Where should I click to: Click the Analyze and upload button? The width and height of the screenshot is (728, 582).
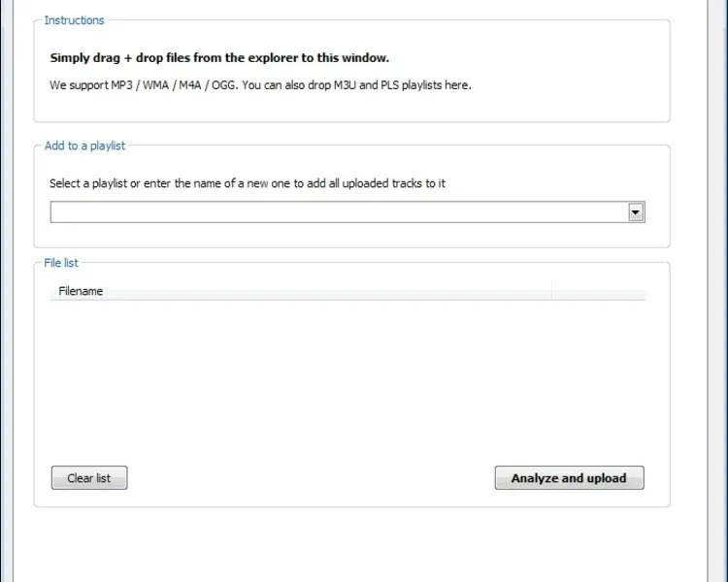pos(569,478)
